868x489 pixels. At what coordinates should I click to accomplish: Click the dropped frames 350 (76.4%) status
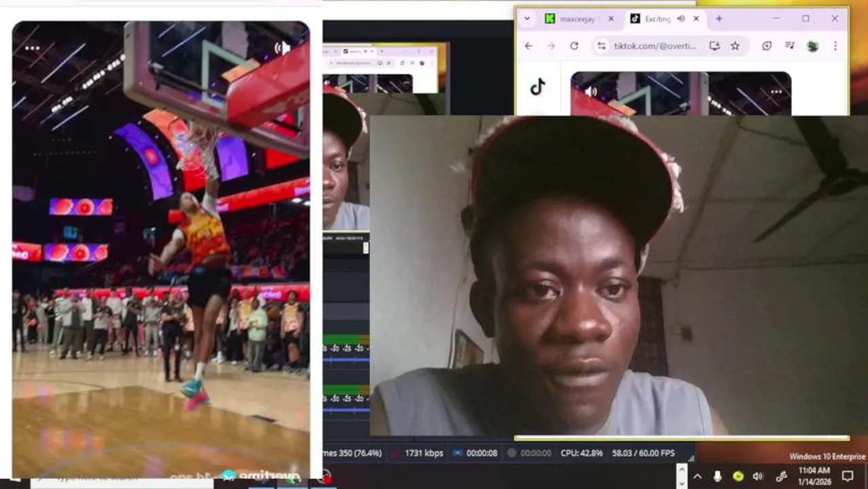(x=352, y=453)
